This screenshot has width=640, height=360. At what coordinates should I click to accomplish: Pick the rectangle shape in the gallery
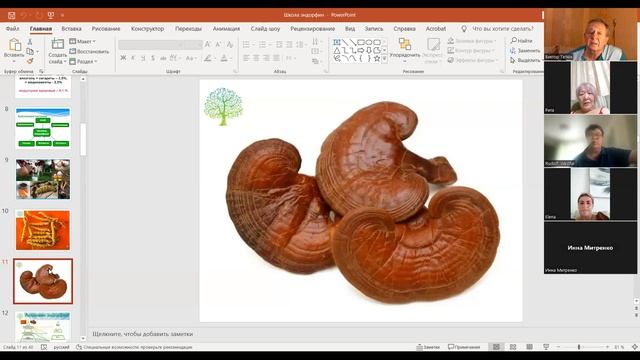pyautogui.click(x=361, y=42)
